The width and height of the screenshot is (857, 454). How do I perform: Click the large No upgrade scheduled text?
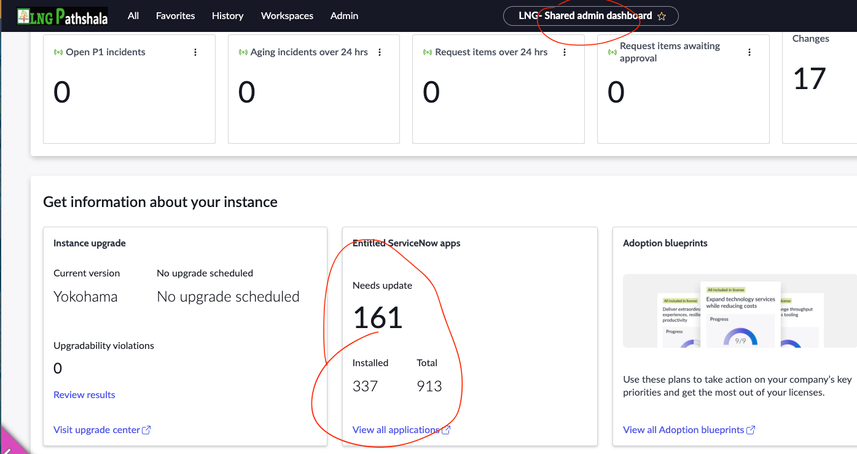[228, 297]
